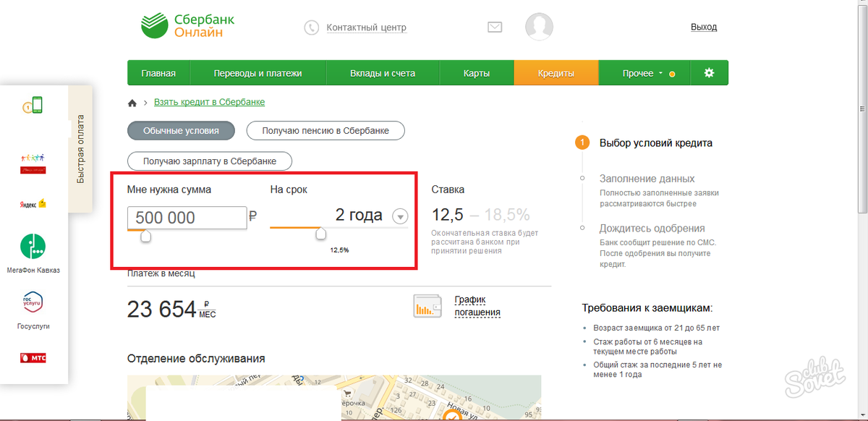Choose the МегаФон Кавказ icon
This screenshot has width=868, height=421.
33,247
